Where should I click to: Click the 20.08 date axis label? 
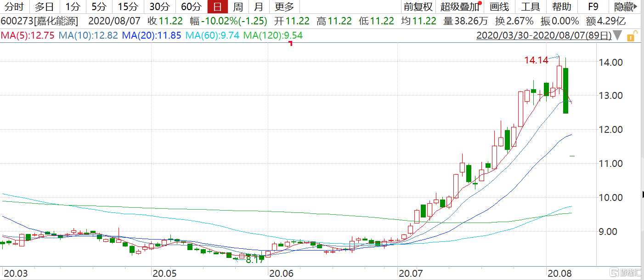coord(559,274)
